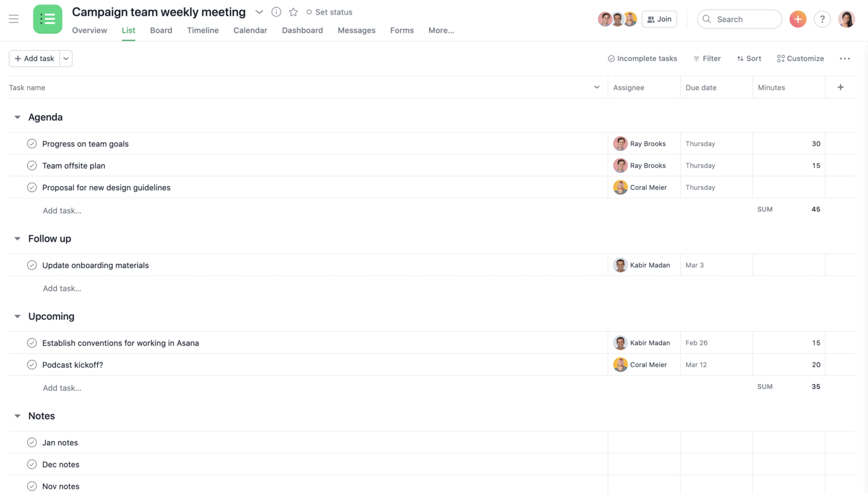
Task: Open the help question mark icon
Action: pyautogui.click(x=822, y=19)
